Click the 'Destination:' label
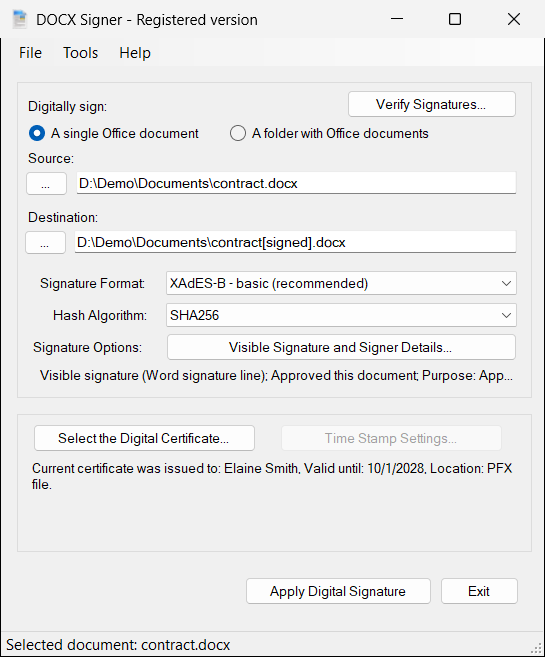The image size is (545, 657). 63,217
